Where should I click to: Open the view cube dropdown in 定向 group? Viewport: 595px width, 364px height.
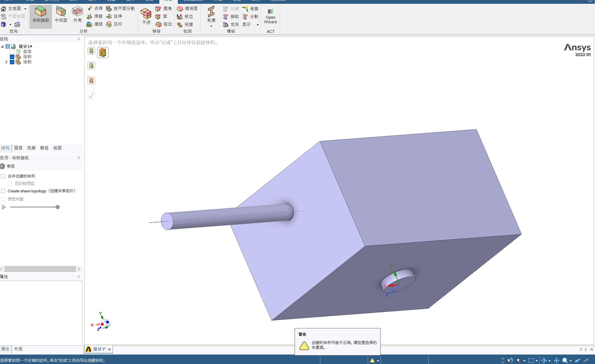[x=10, y=24]
